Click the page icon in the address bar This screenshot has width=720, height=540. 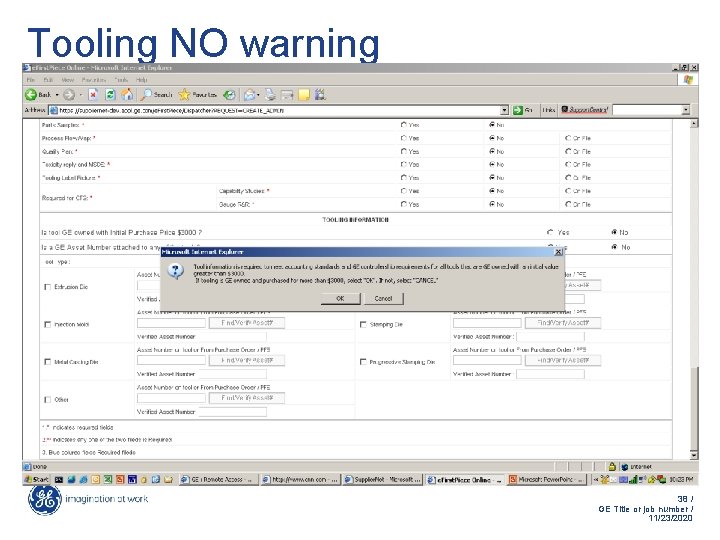point(54,110)
